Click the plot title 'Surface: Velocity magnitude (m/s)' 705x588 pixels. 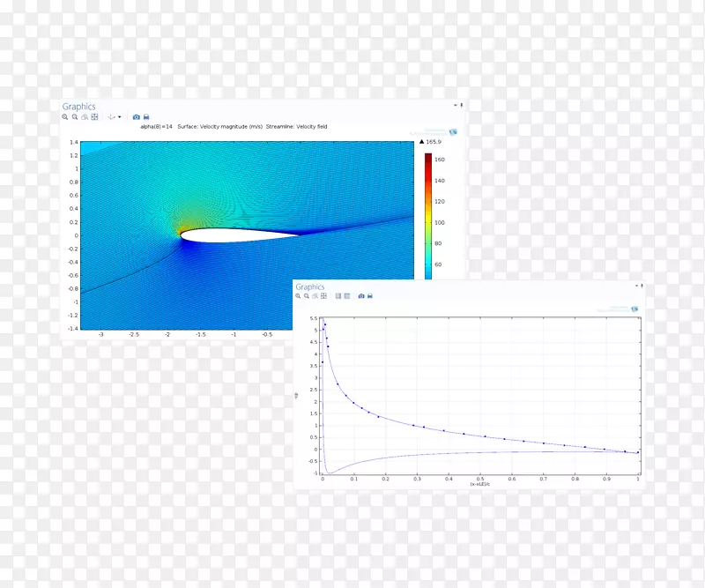click(219, 126)
